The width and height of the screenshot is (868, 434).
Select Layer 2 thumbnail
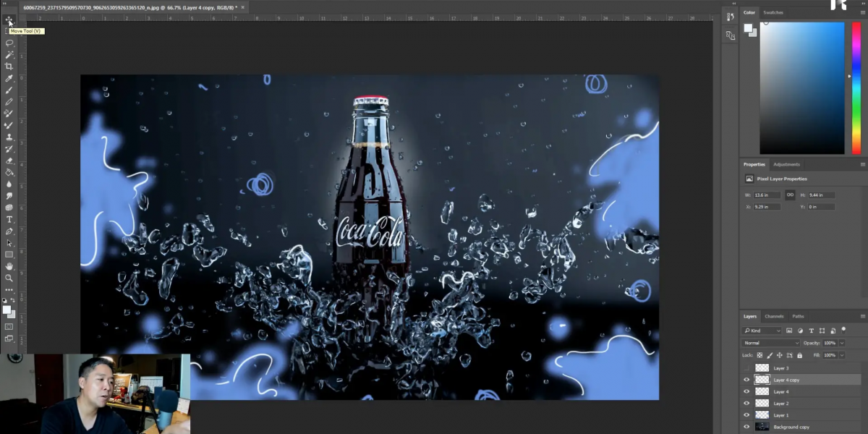pyautogui.click(x=762, y=403)
